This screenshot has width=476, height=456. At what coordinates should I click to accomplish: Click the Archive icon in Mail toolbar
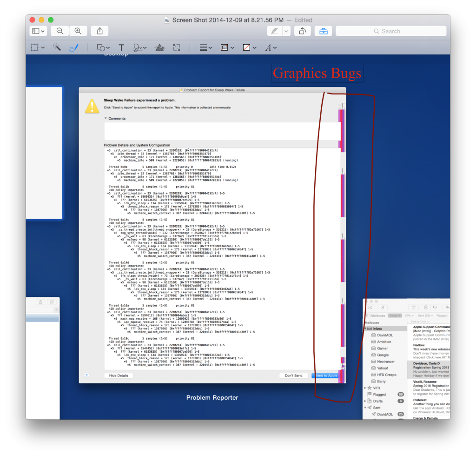(x=413, y=308)
